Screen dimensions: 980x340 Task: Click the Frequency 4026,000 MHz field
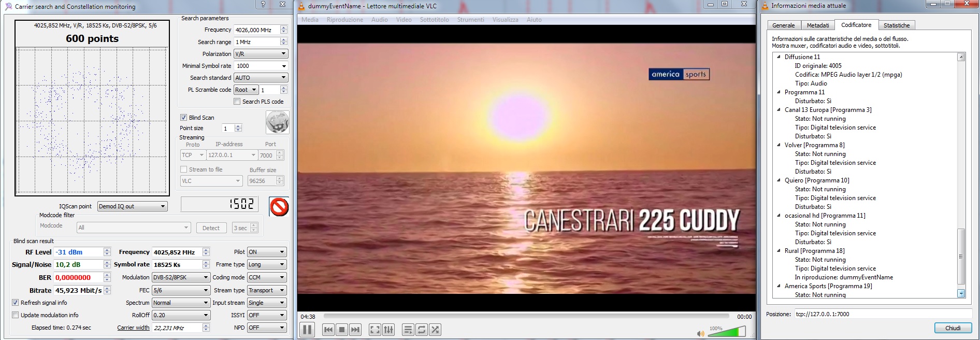[x=257, y=30]
